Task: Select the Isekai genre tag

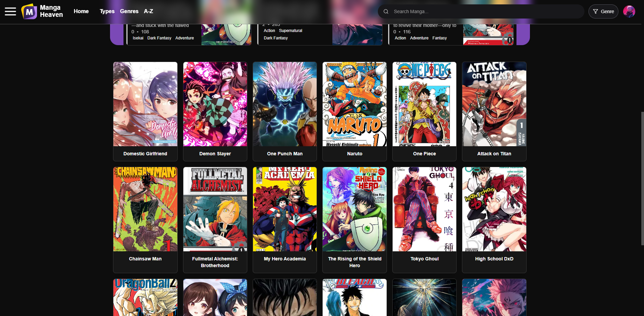Action: 138,38
